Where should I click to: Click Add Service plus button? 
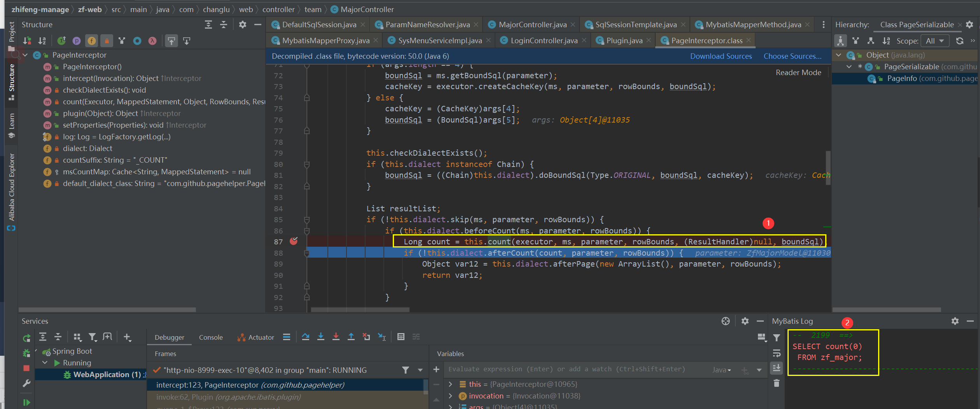pyautogui.click(x=127, y=337)
